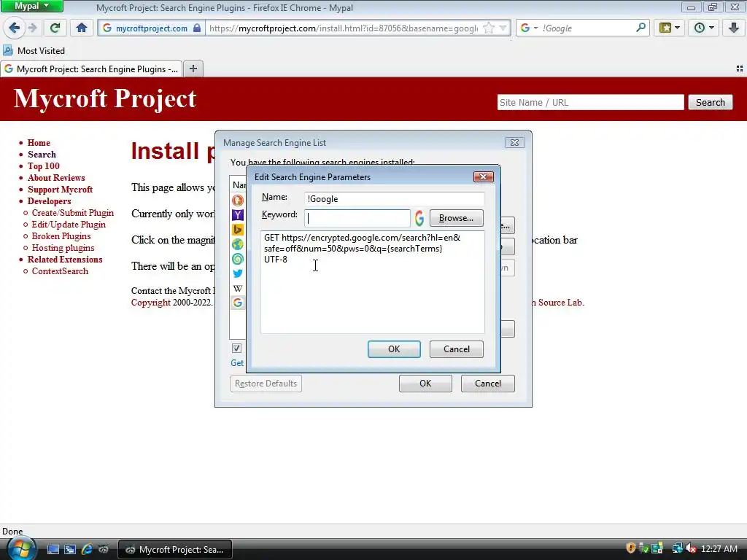
Task: Click OK in Manage Search Engine List
Action: (425, 384)
